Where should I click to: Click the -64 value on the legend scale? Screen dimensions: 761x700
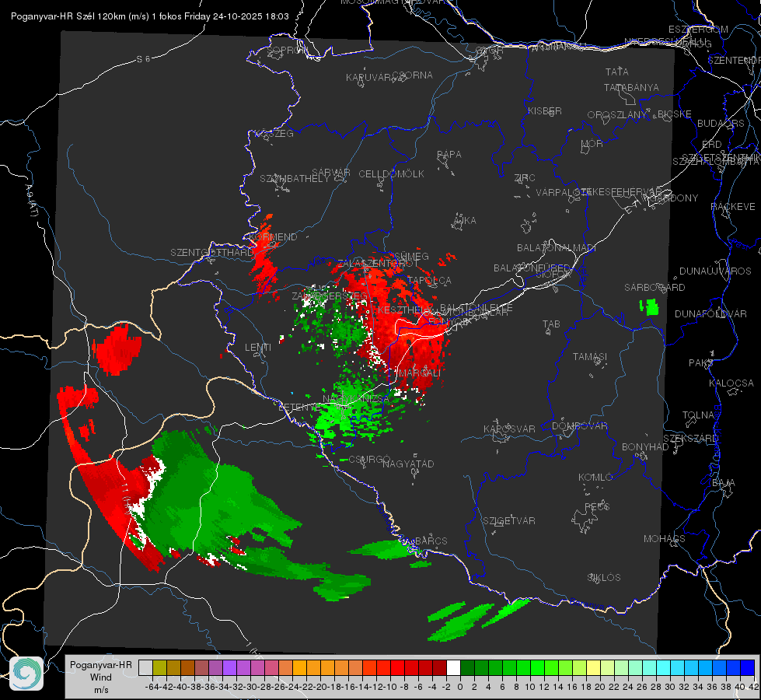click(152, 687)
